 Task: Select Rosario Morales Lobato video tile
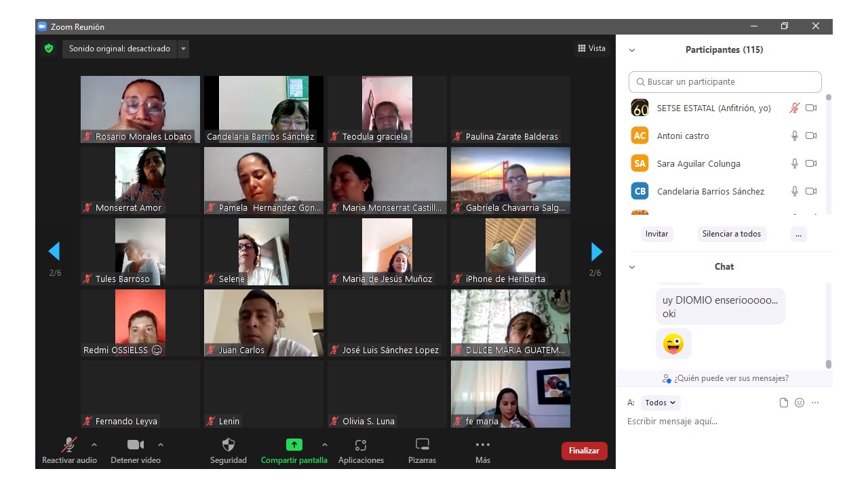pos(140,109)
